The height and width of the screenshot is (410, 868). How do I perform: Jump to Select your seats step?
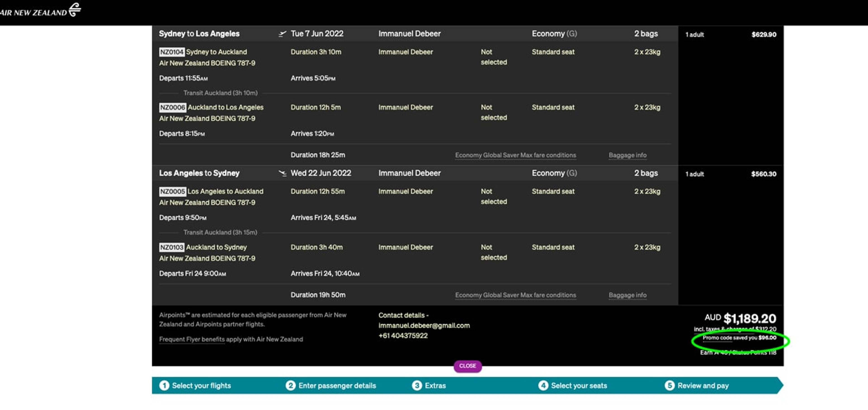573,385
